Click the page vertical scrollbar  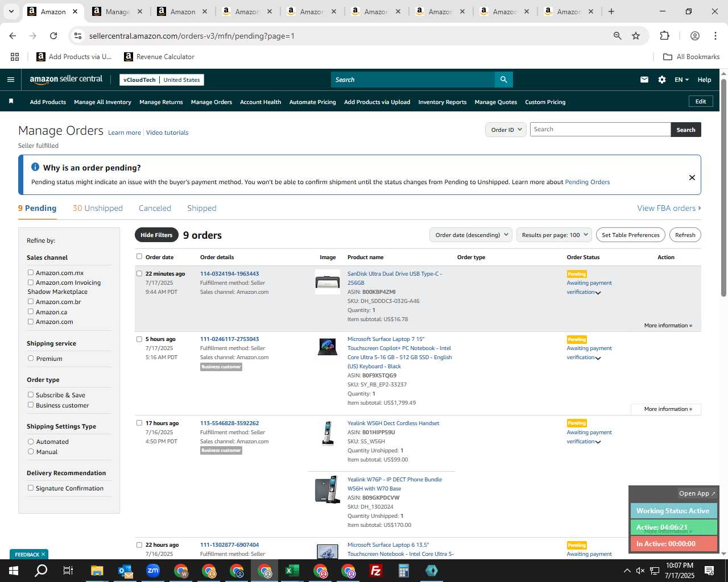point(723,188)
